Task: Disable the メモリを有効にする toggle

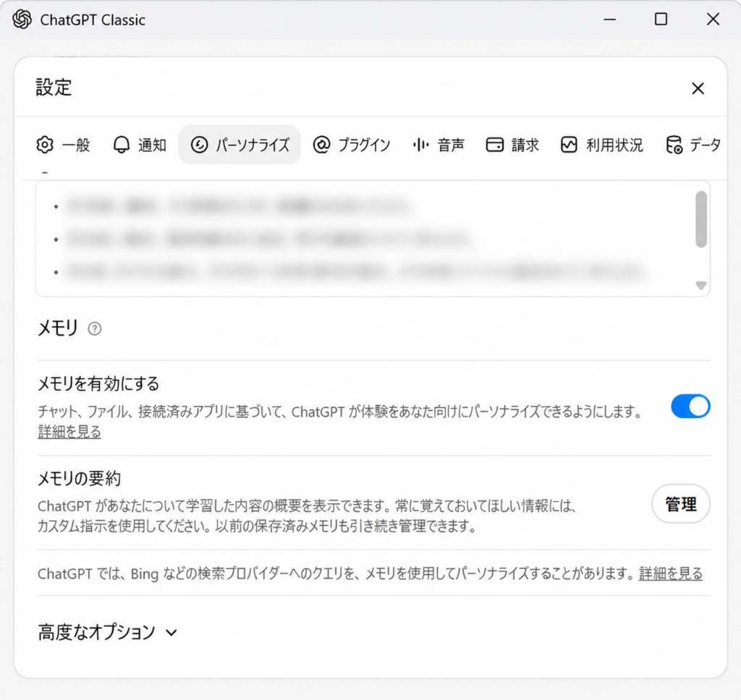Action: (x=690, y=406)
